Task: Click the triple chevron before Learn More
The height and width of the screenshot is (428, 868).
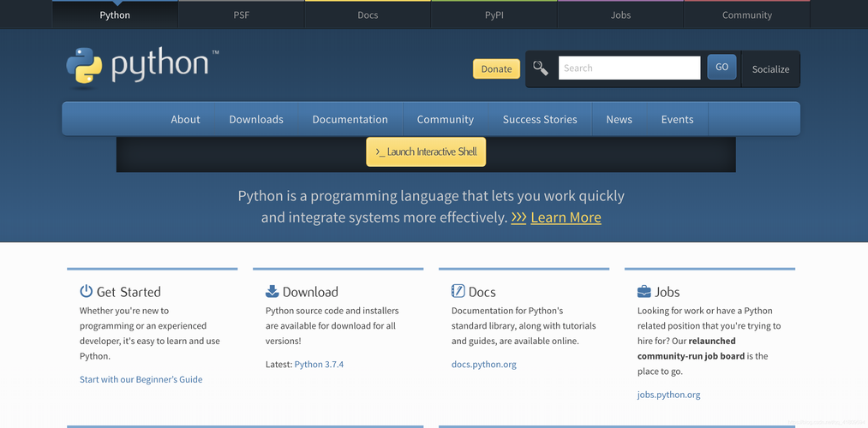Action: [x=518, y=217]
